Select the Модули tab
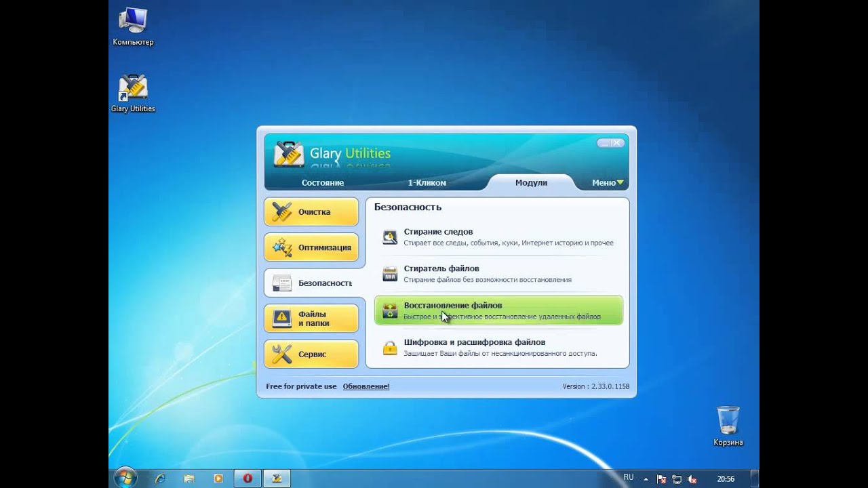The height and width of the screenshot is (488, 868). click(x=531, y=183)
